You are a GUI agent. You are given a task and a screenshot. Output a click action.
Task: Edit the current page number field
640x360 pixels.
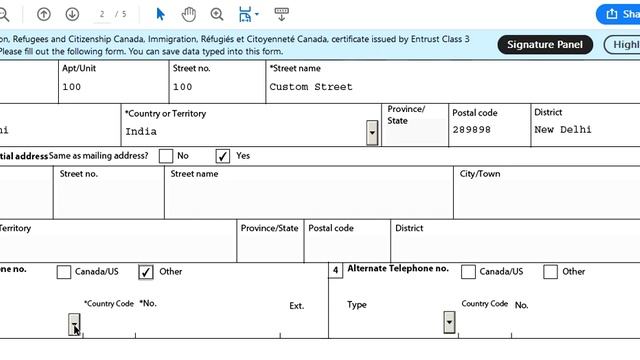pyautogui.click(x=102, y=14)
